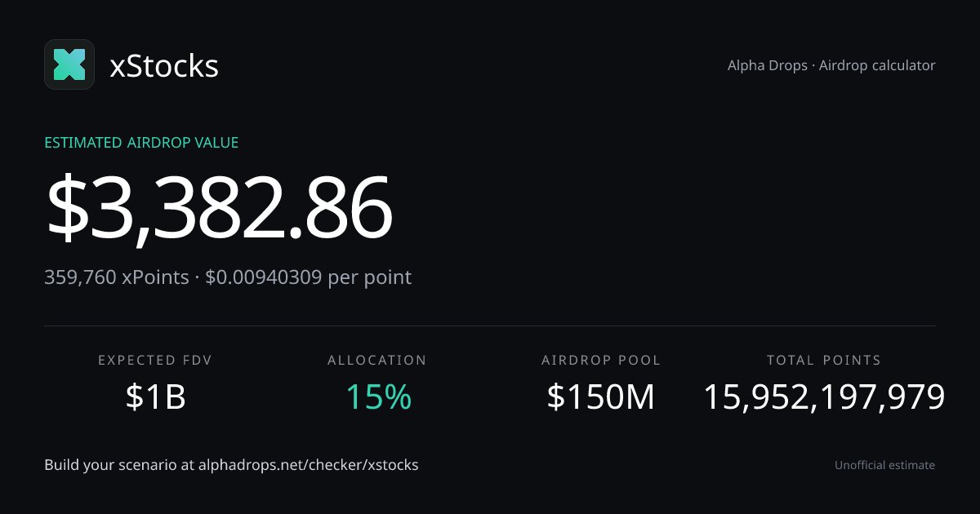The height and width of the screenshot is (514, 980).
Task: Select the $150M airdrop pool value
Action: (x=601, y=397)
